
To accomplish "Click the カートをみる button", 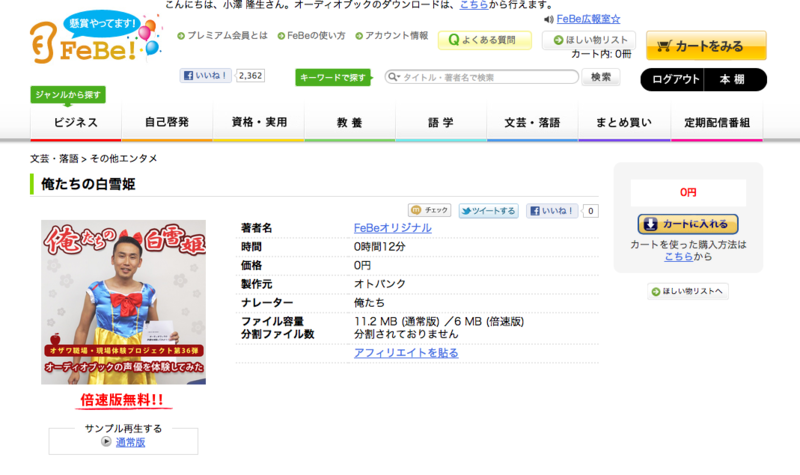I will click(x=706, y=45).
